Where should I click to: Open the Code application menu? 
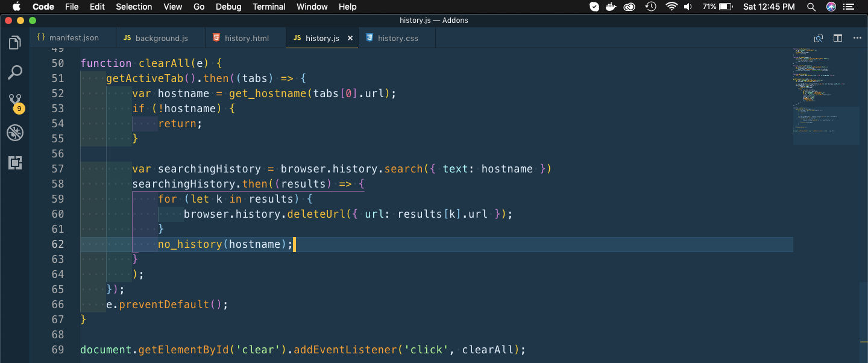[43, 7]
